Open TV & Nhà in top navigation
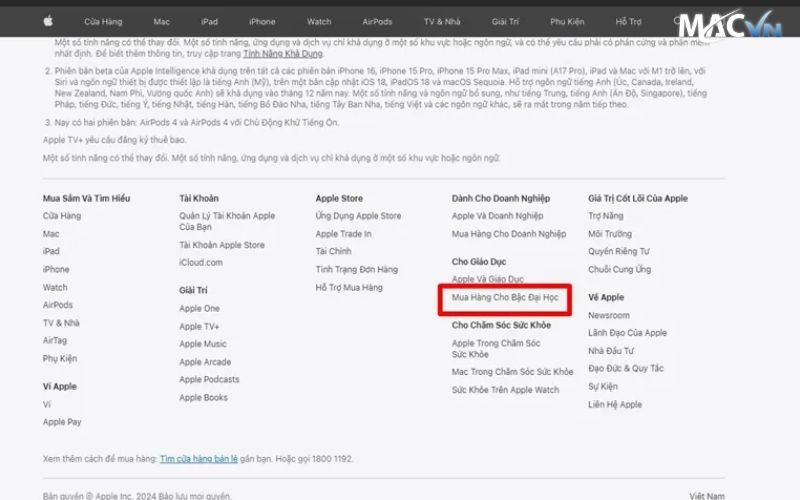Screen dimensions: 800x500 point(442,22)
